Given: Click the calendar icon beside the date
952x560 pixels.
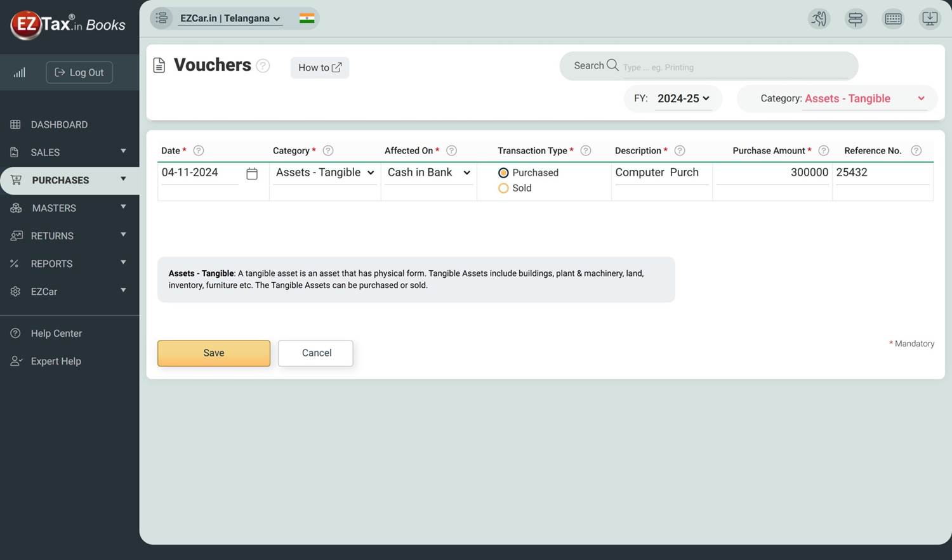Looking at the screenshot, I should [x=252, y=173].
